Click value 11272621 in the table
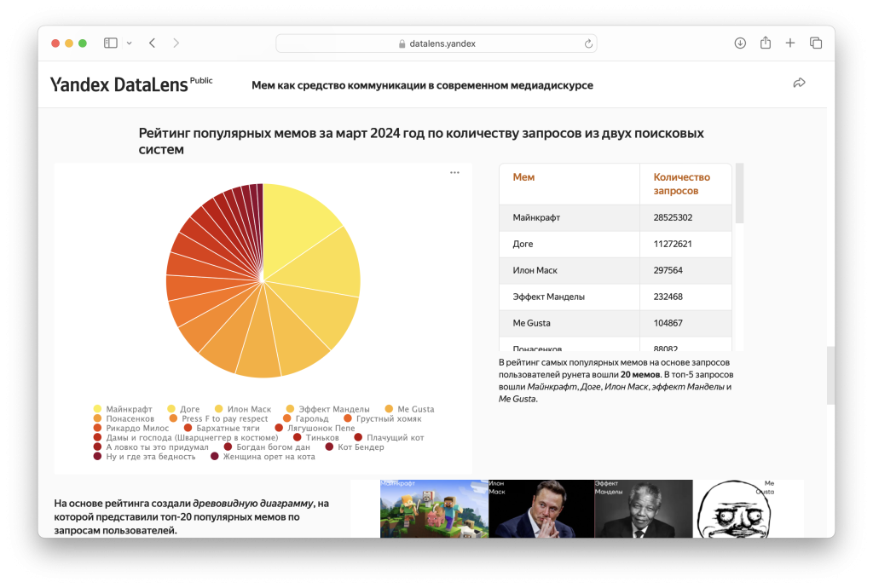873x588 pixels. click(x=673, y=244)
